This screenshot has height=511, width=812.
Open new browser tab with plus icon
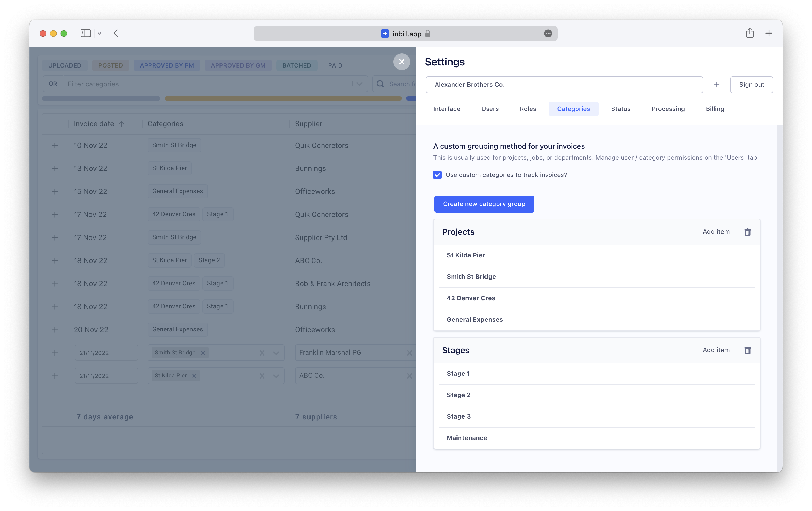click(x=769, y=33)
